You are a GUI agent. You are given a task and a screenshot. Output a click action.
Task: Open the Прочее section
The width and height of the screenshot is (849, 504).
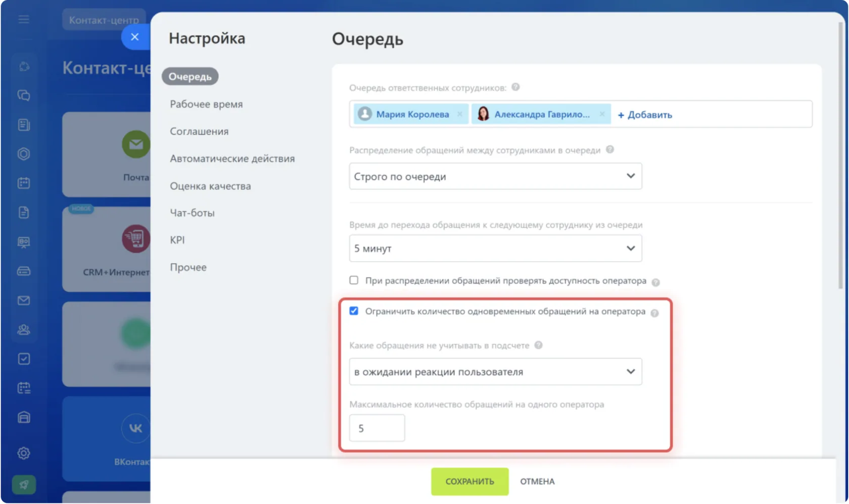tap(188, 267)
